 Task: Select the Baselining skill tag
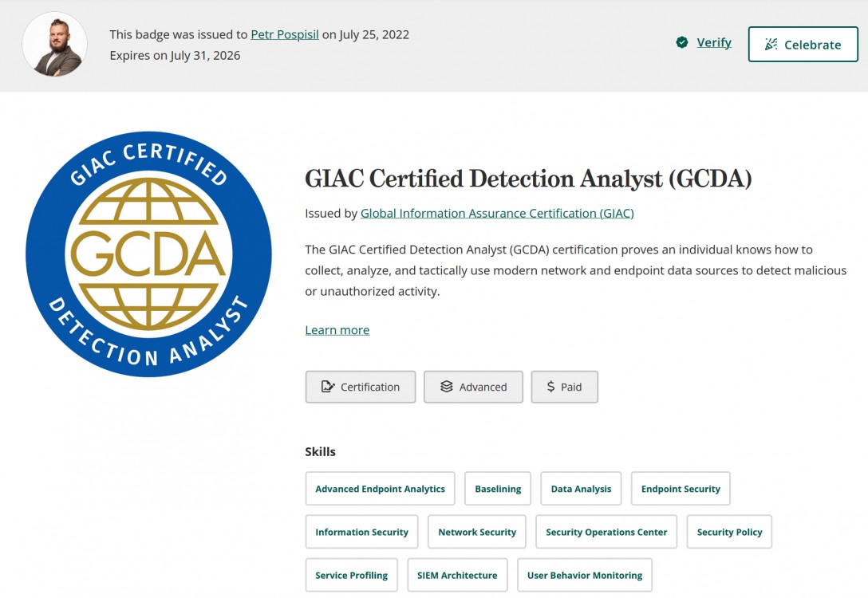498,489
